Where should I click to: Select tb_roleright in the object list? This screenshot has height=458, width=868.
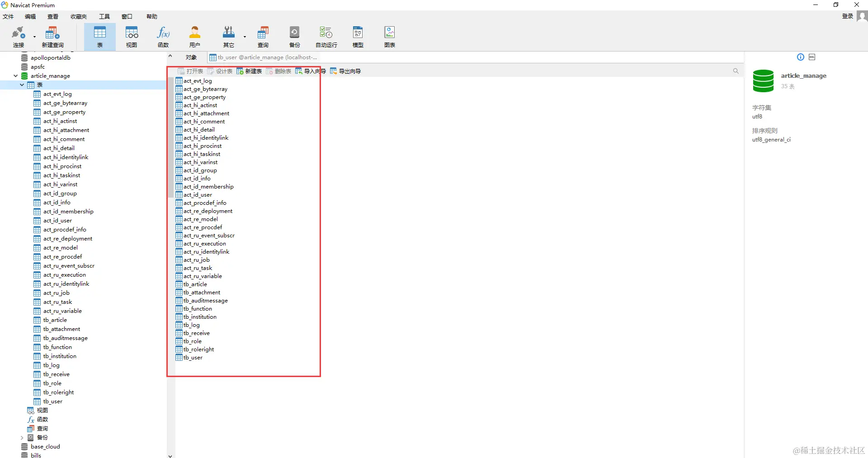pos(199,349)
